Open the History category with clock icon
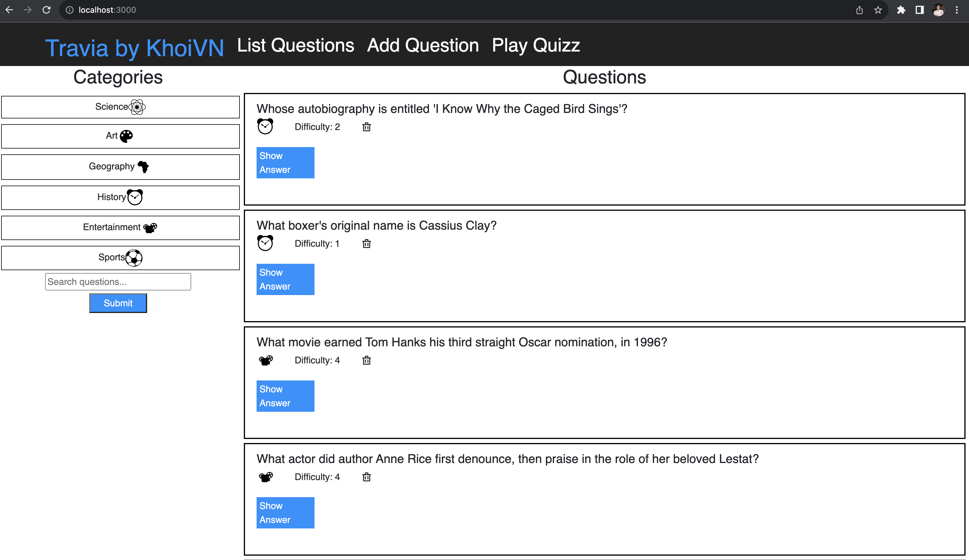Viewport: 969px width, 560px height. tap(120, 197)
